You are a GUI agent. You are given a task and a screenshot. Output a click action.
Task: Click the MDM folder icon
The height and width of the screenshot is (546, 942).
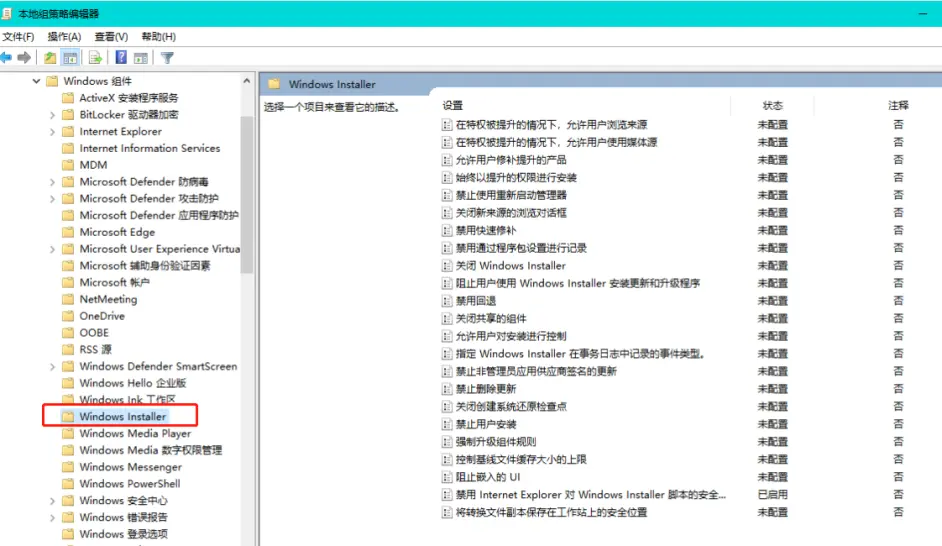pyautogui.click(x=68, y=165)
